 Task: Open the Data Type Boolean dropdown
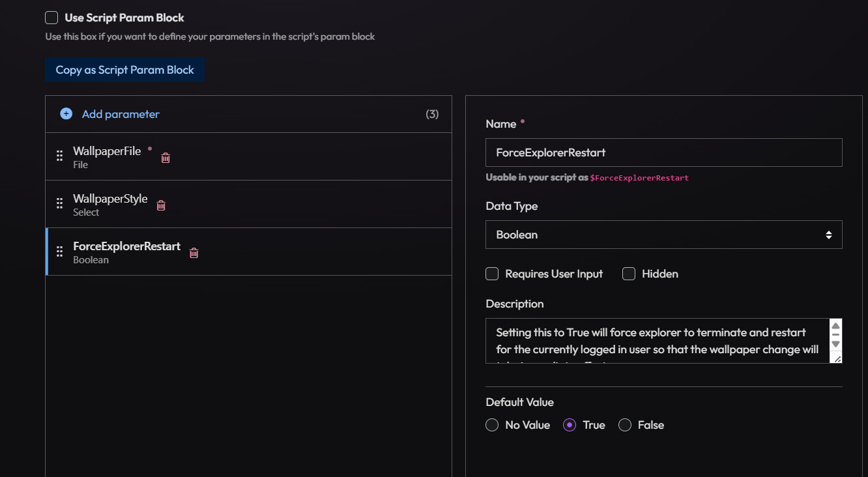click(x=663, y=235)
